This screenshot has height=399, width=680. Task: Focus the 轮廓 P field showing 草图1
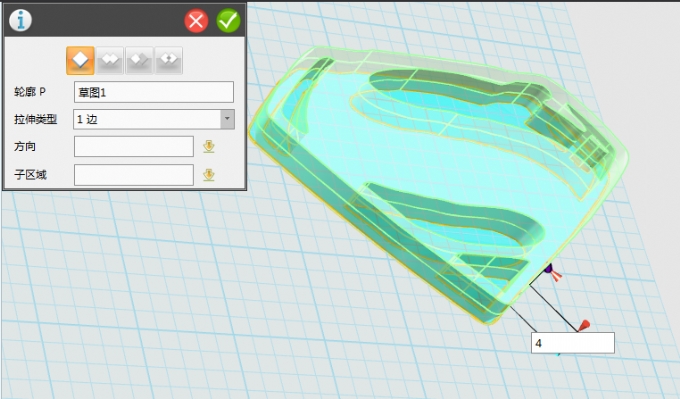(154, 92)
